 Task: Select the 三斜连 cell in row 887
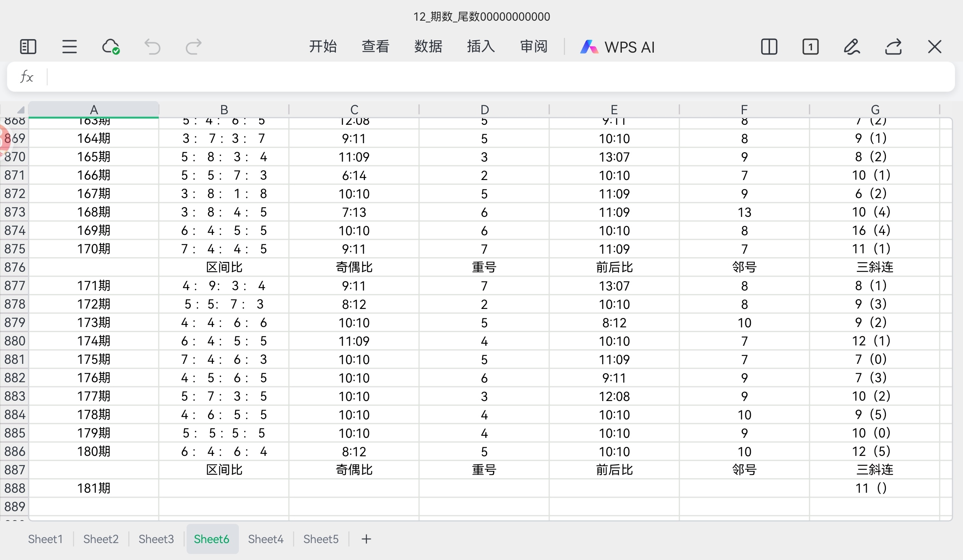pos(875,469)
